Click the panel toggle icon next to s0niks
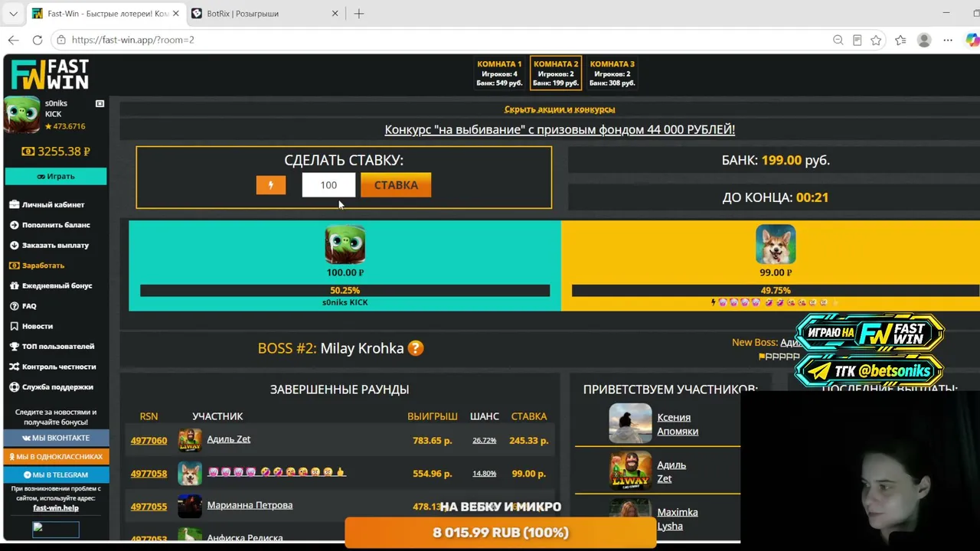The width and height of the screenshot is (980, 551). (100, 103)
